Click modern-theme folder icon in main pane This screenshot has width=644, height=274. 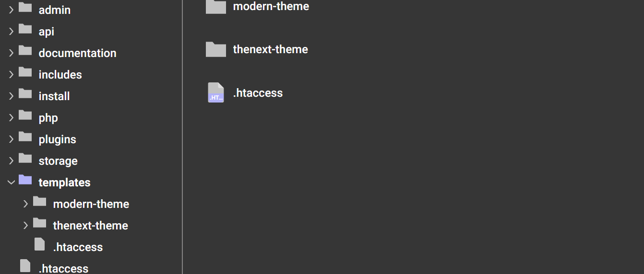216,7
